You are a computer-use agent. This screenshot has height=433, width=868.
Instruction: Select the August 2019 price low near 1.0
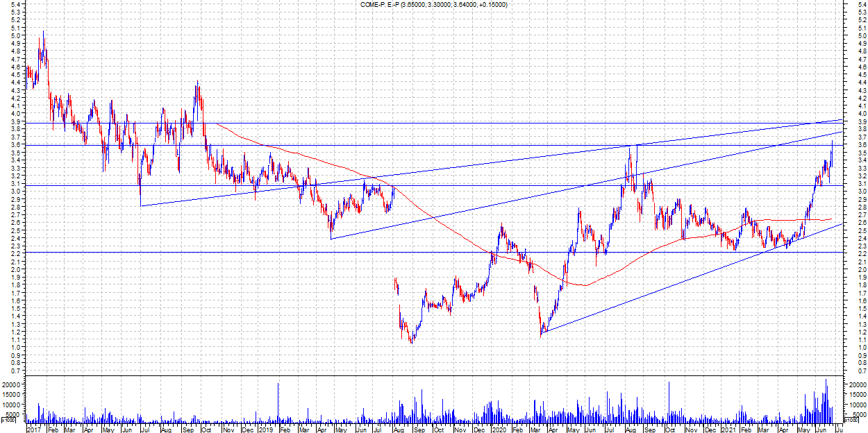tap(412, 341)
